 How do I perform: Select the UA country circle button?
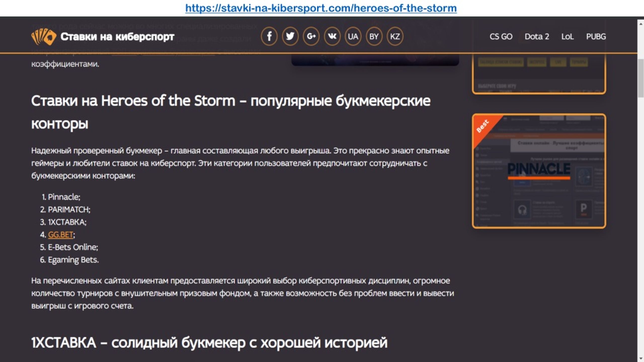[x=353, y=36]
